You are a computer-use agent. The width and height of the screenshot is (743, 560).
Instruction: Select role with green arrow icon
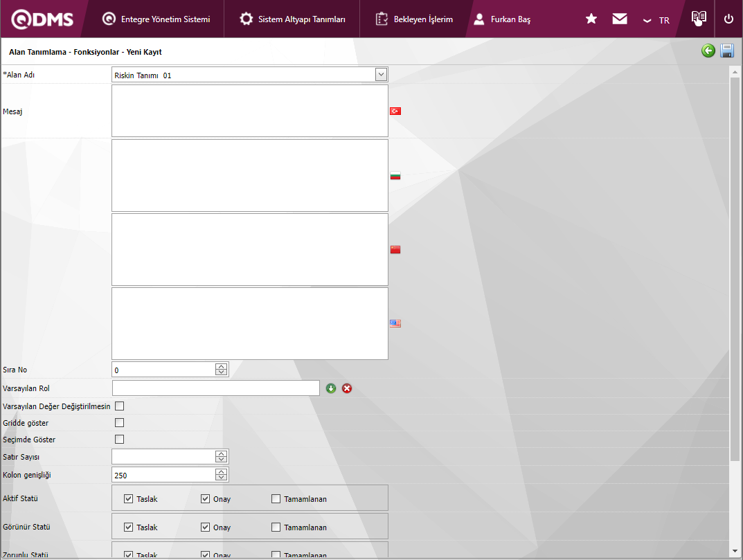click(331, 388)
